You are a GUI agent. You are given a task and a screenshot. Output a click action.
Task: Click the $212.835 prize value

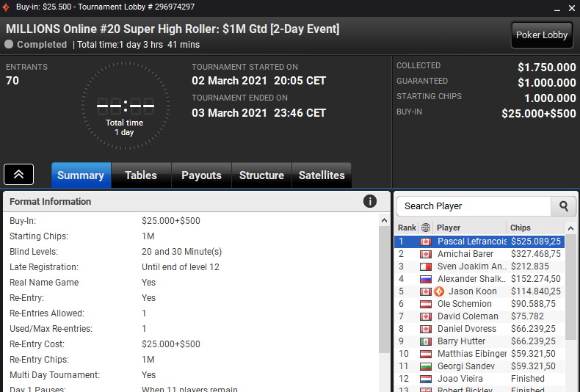pyautogui.click(x=529, y=266)
